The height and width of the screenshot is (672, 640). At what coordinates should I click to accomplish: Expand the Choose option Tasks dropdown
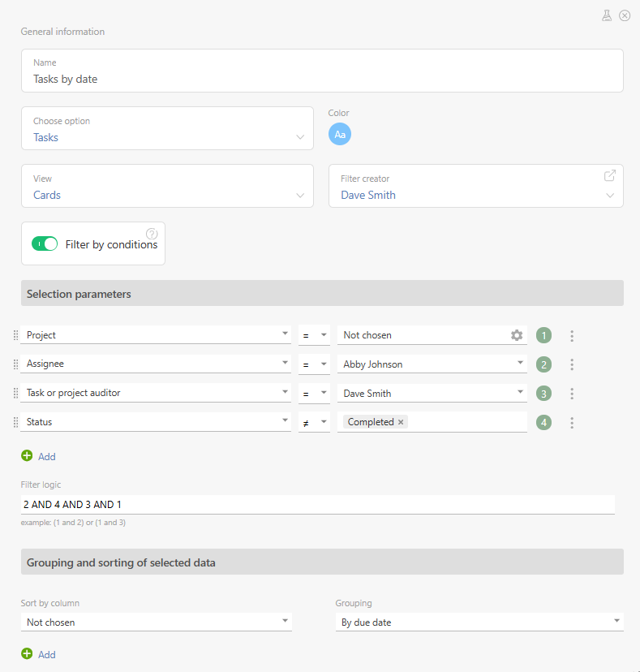click(167, 128)
